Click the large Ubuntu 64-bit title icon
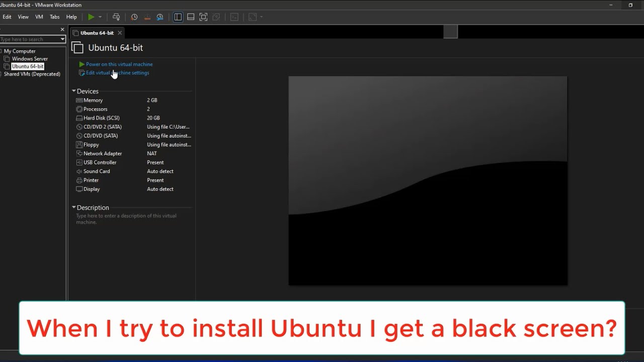The width and height of the screenshot is (644, 362). (77, 48)
